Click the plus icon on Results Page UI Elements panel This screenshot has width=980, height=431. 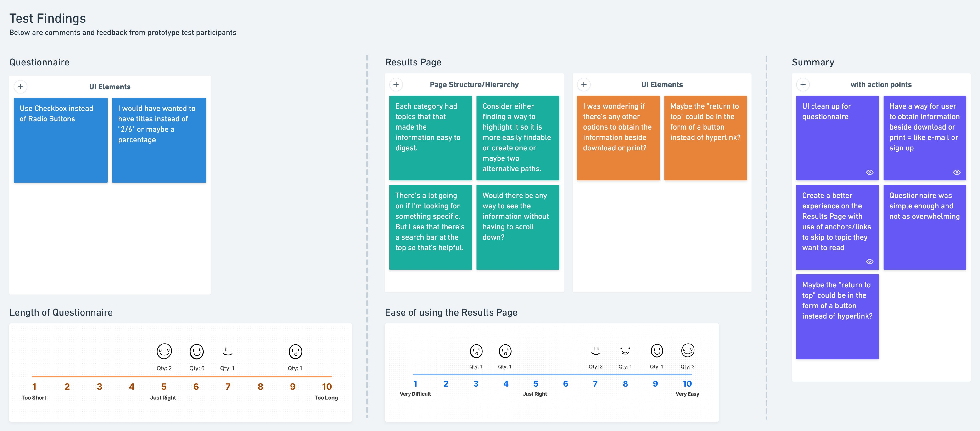pyautogui.click(x=584, y=84)
